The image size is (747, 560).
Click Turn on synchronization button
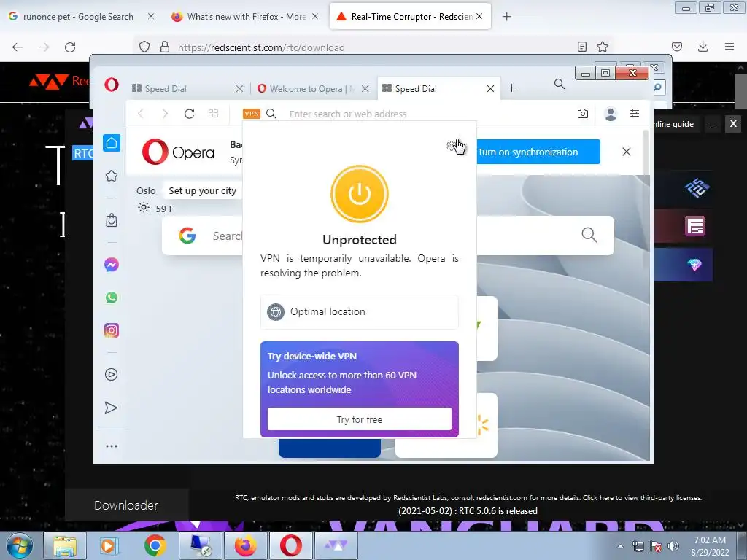coord(538,152)
